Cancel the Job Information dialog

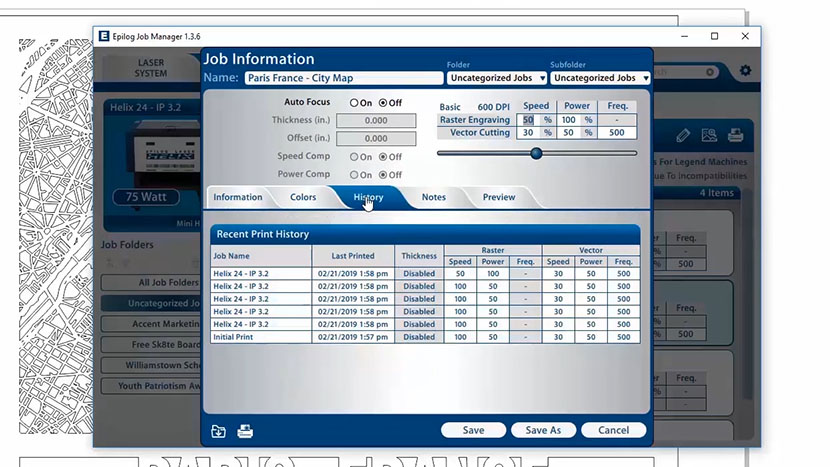click(x=613, y=430)
